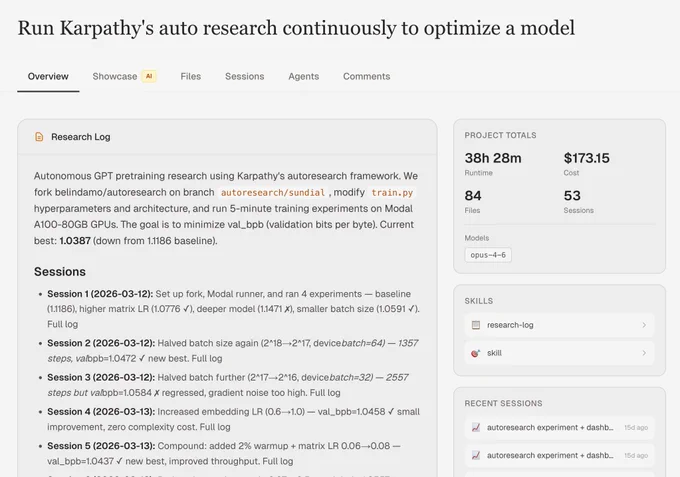Click the opus-4-6 model tag
The height and width of the screenshot is (477, 680).
[x=488, y=255]
